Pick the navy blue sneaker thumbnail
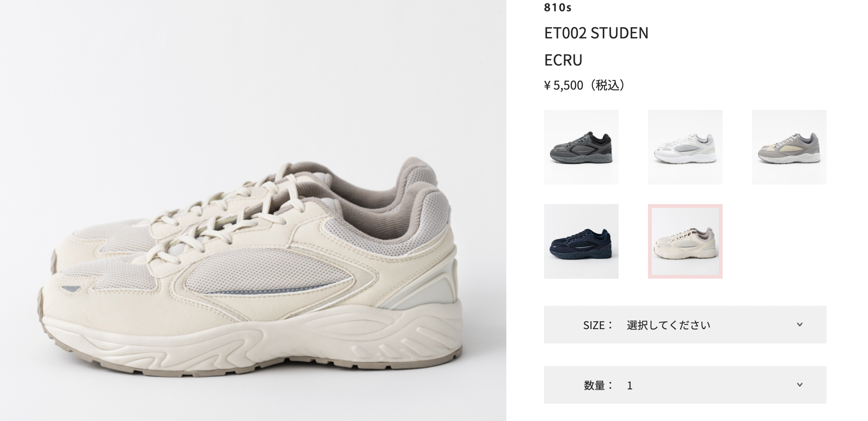This screenshot has width=868, height=421. click(x=581, y=241)
